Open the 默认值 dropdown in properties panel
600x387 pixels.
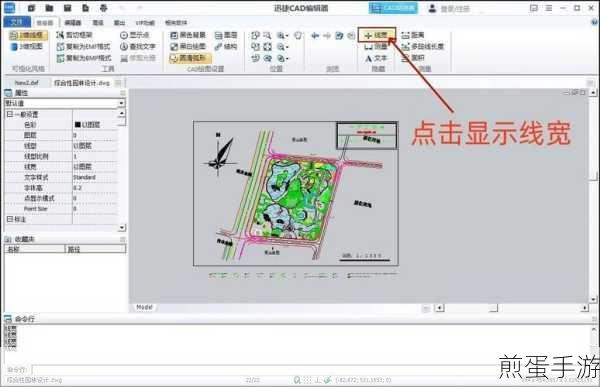[x=64, y=103]
